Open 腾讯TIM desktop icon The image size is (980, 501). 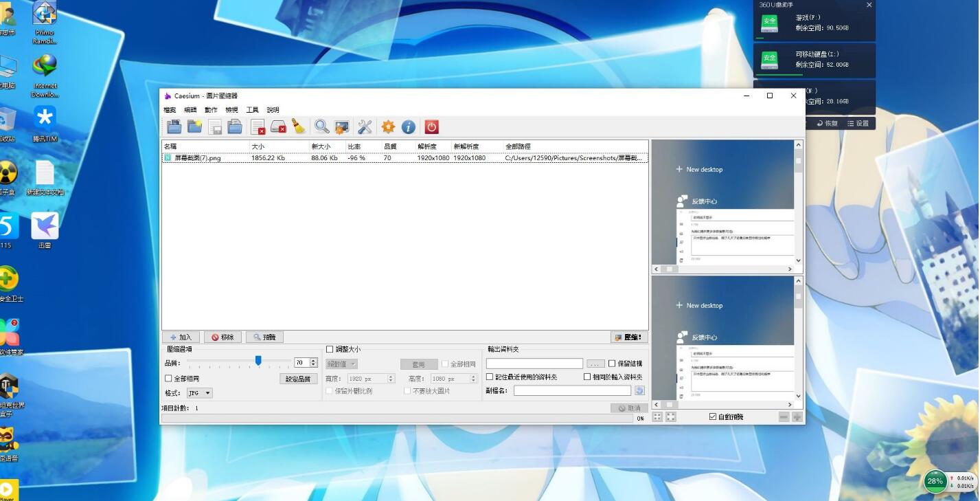tap(45, 124)
